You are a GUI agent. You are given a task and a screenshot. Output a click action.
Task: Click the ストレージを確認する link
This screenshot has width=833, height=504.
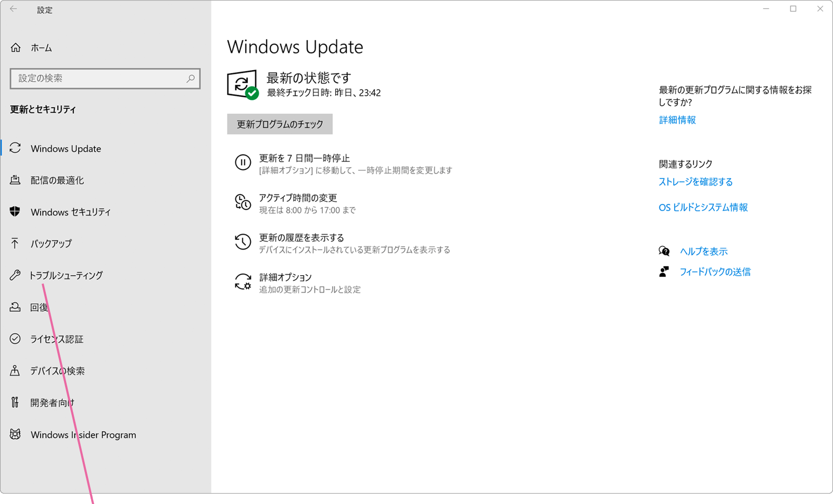[x=696, y=182]
